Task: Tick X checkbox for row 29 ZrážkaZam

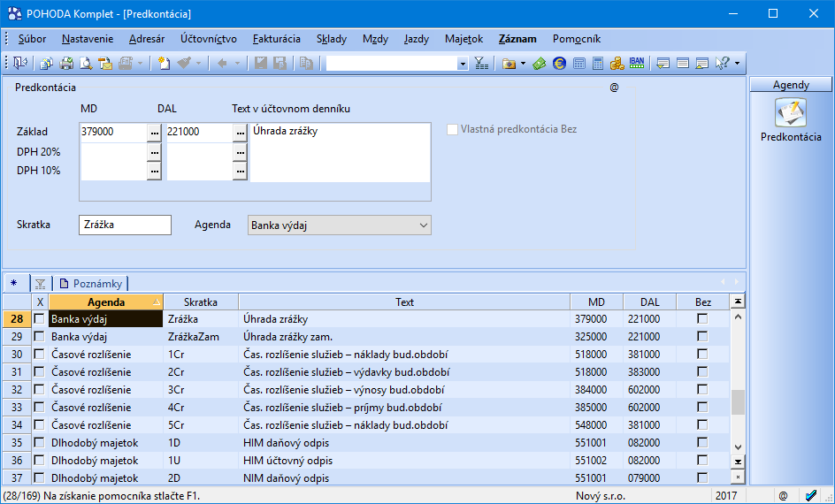Action: [39, 337]
